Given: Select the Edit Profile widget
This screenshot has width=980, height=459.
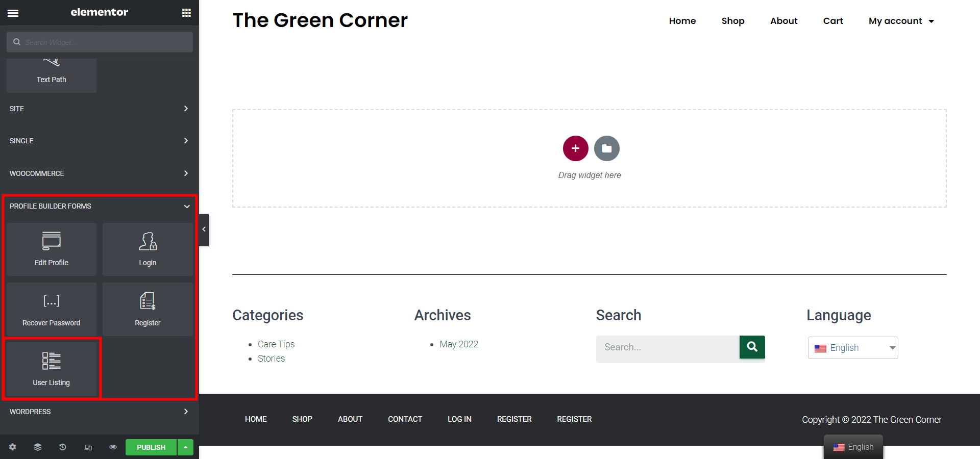Looking at the screenshot, I should (x=51, y=249).
